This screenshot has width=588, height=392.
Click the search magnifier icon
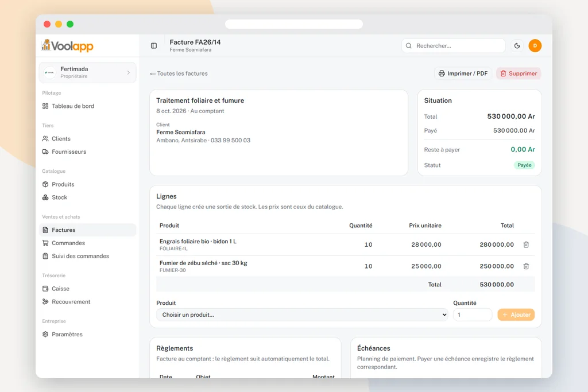point(409,46)
